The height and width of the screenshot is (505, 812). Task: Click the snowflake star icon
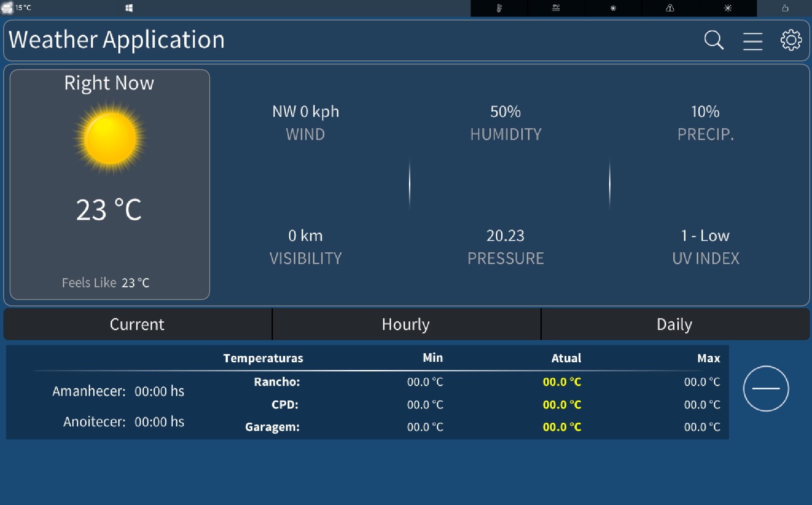[727, 8]
